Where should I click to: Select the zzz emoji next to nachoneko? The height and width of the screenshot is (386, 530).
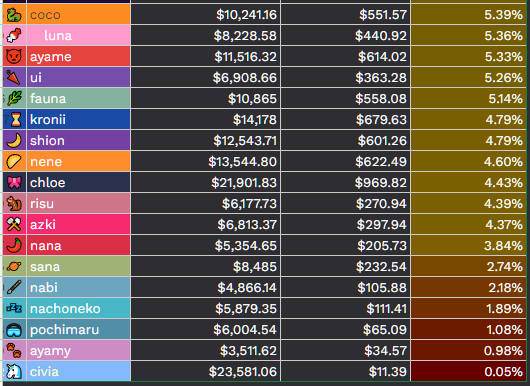click(x=14, y=308)
